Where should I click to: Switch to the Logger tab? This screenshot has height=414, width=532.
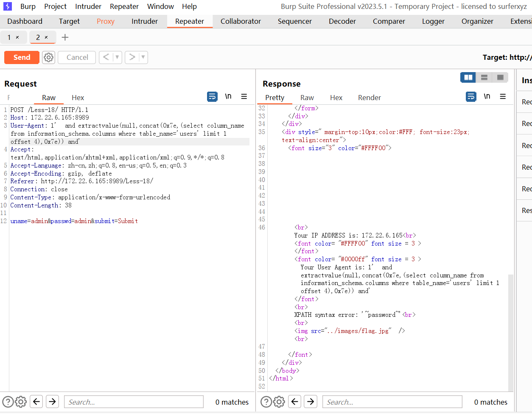pos(433,21)
